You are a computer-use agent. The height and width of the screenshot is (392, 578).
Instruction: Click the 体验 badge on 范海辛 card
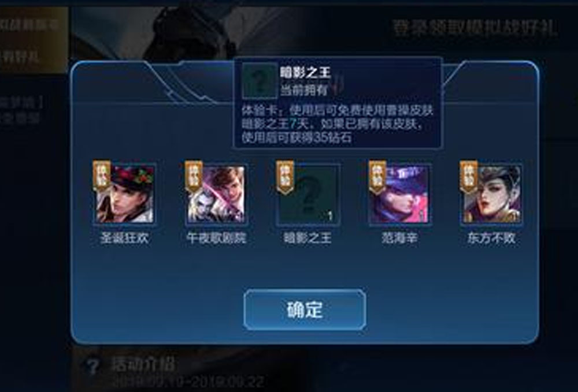[377, 176]
